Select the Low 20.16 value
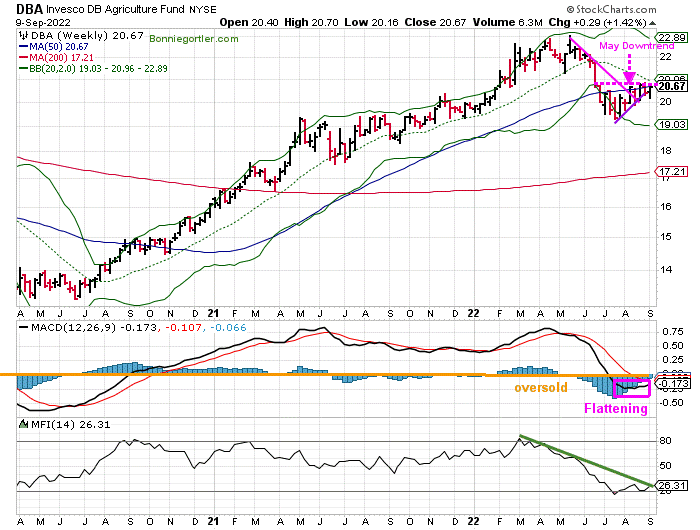The height and width of the screenshot is (530, 700). [x=371, y=22]
